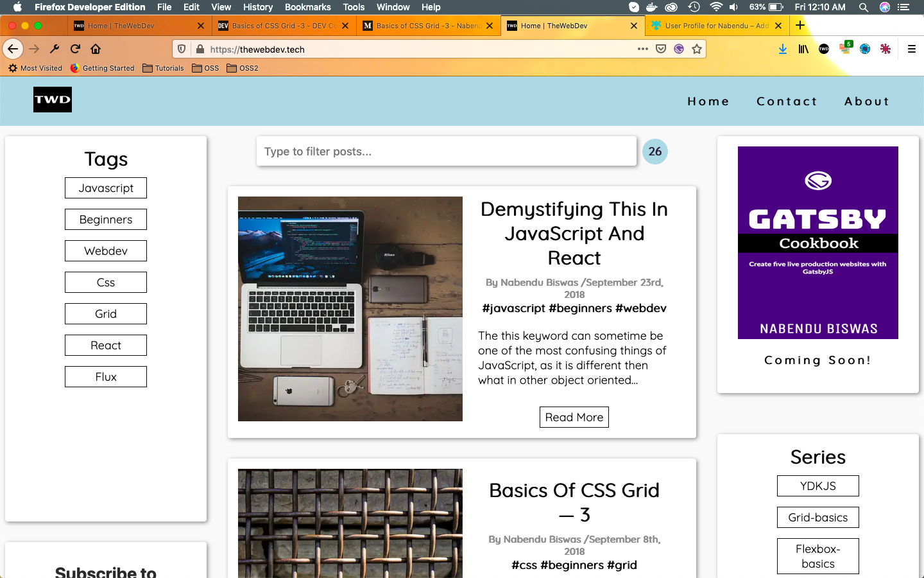Click the forward navigation arrow
This screenshot has height=578, width=924.
coord(34,49)
